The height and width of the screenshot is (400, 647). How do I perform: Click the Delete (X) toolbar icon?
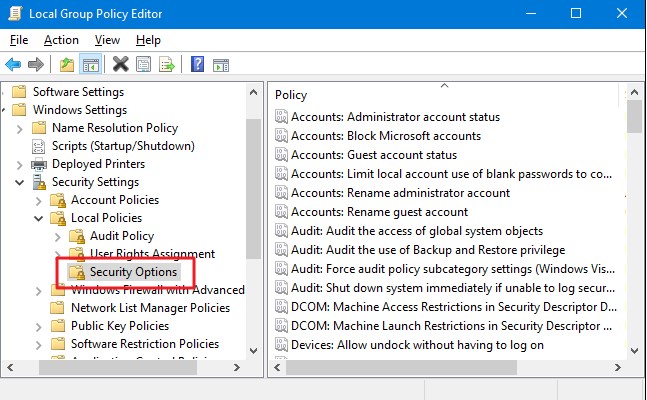click(x=121, y=64)
